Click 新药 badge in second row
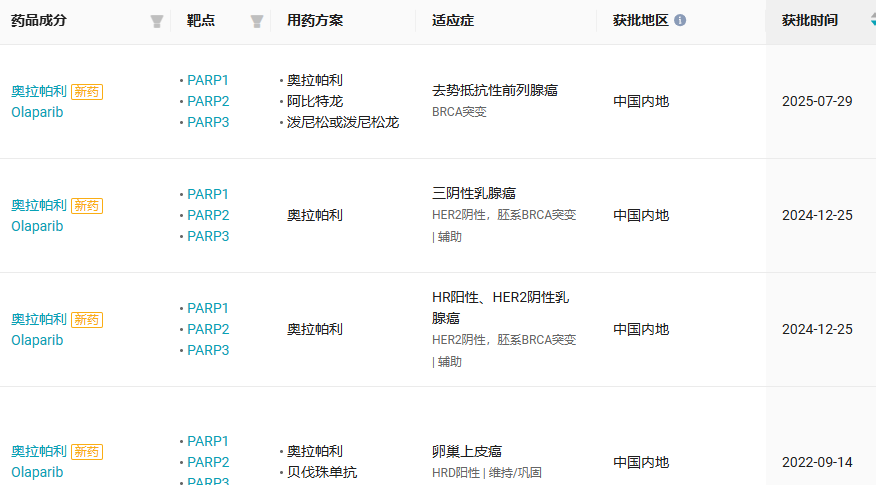Screen dimensions: 876x485 87,206
